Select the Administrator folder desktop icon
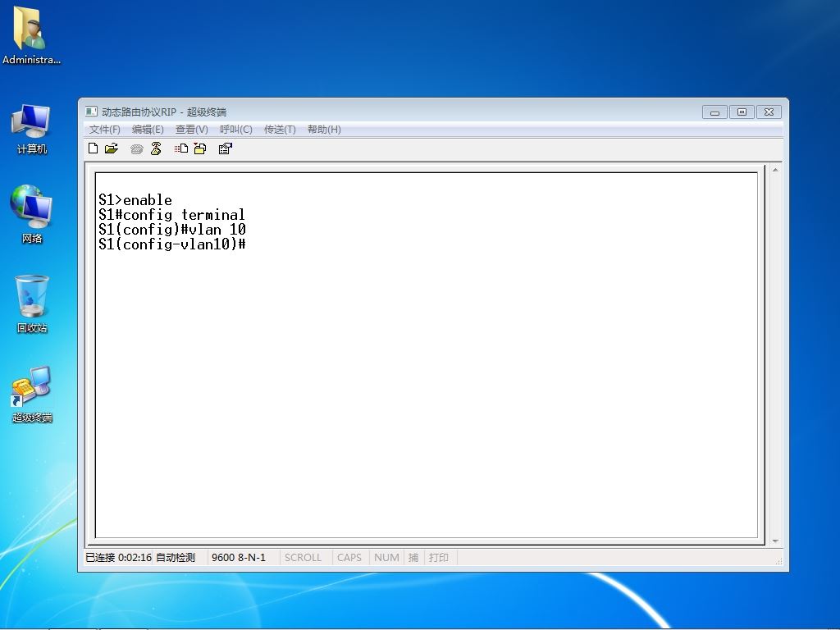 pos(31,35)
